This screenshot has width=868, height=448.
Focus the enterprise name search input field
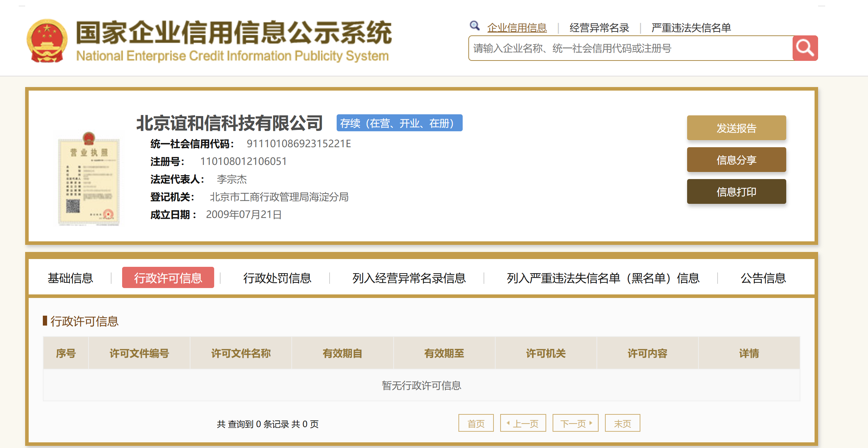pyautogui.click(x=630, y=48)
